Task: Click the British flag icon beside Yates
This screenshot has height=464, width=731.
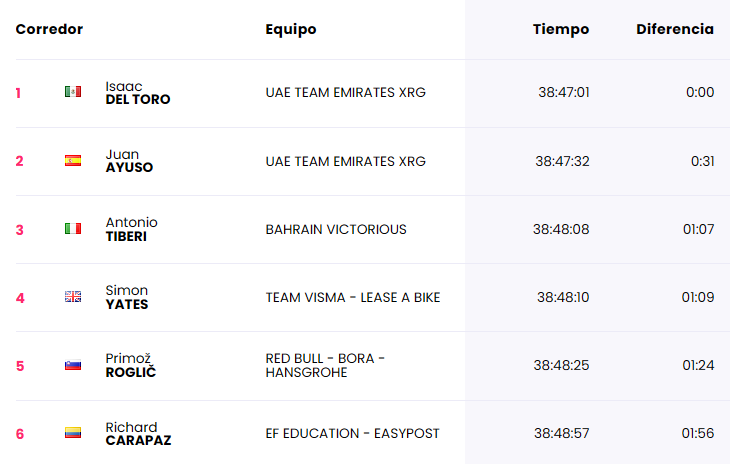Action: tap(73, 297)
